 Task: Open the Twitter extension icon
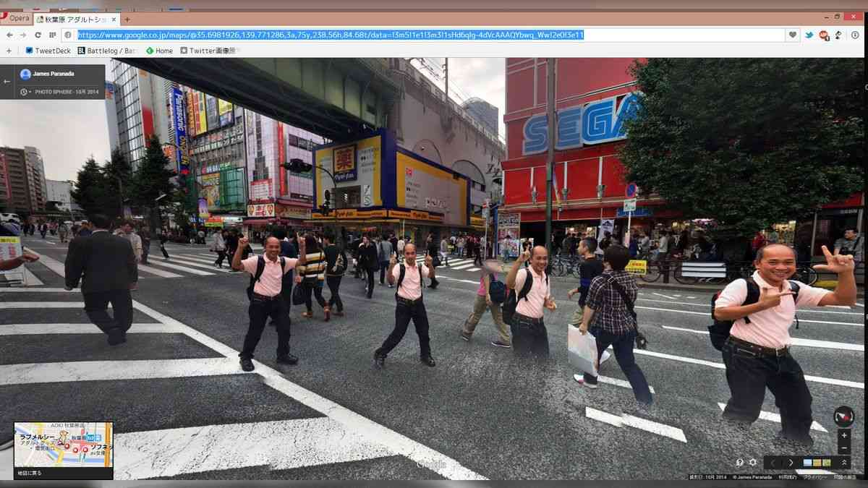click(809, 35)
